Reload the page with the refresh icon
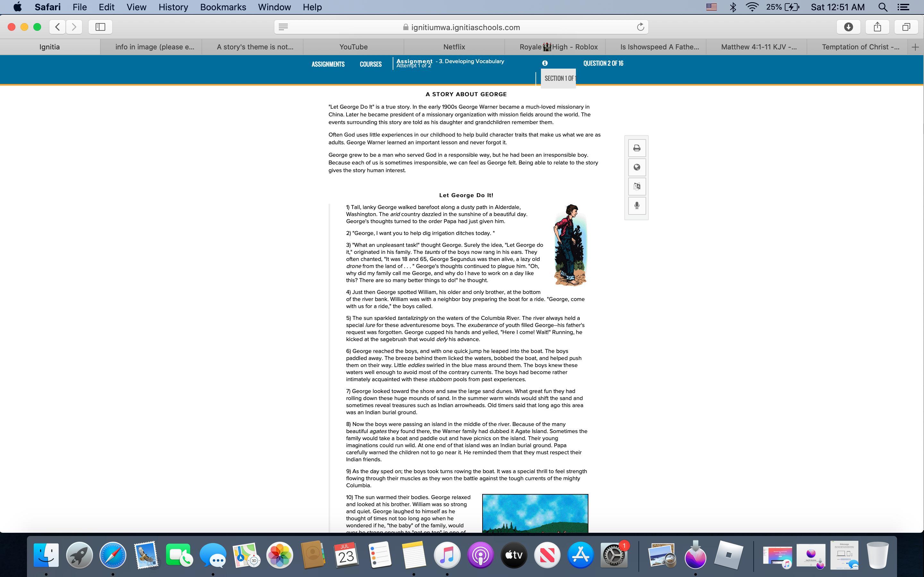This screenshot has width=924, height=577. click(640, 27)
